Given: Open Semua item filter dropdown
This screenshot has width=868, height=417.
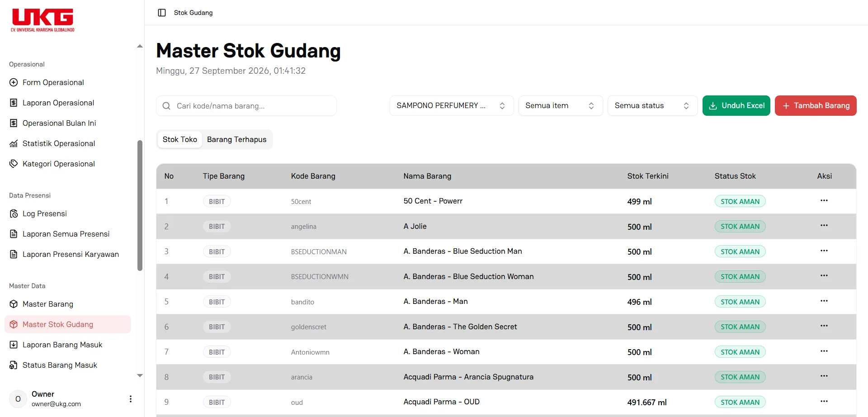Looking at the screenshot, I should click(560, 105).
